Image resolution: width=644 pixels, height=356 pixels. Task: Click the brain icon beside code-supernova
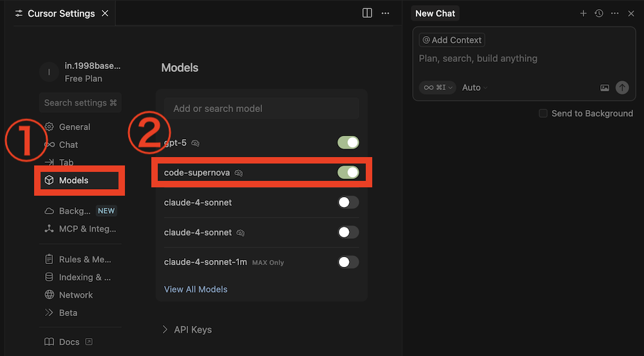coord(239,173)
